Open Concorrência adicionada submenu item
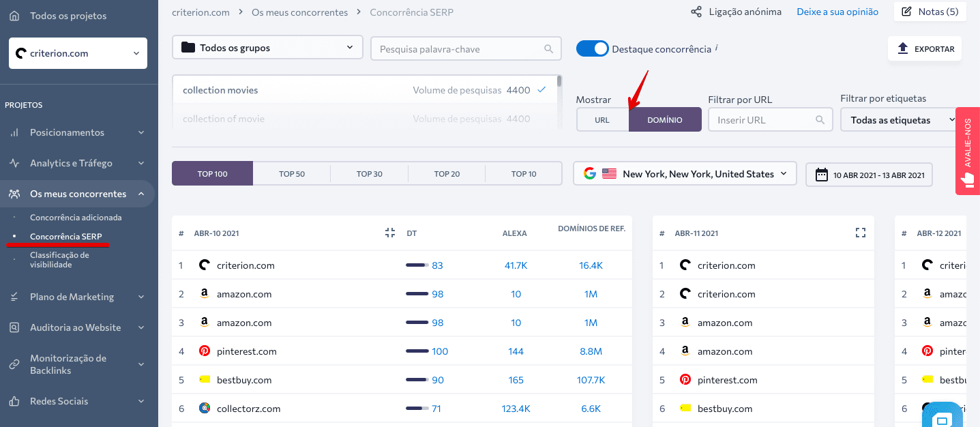Image resolution: width=980 pixels, height=427 pixels. click(x=76, y=217)
